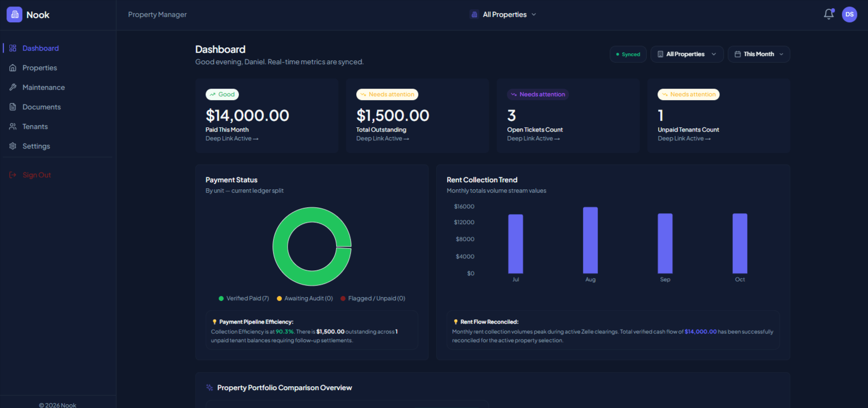Click the Good badge on Paid This Month
This screenshot has height=408, width=868.
coord(222,95)
